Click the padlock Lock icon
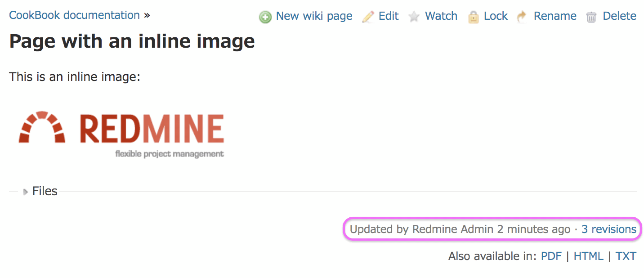This screenshot has width=644, height=278. click(473, 17)
